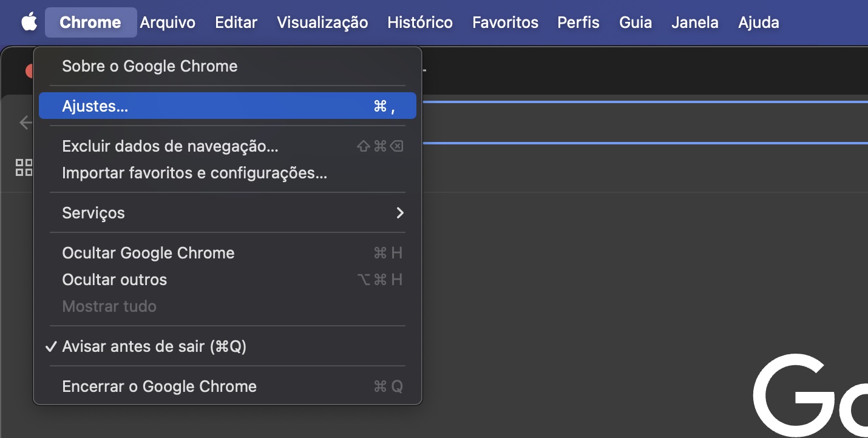The height and width of the screenshot is (438, 868).
Task: Open the tab groups grid icon
Action: tap(24, 168)
